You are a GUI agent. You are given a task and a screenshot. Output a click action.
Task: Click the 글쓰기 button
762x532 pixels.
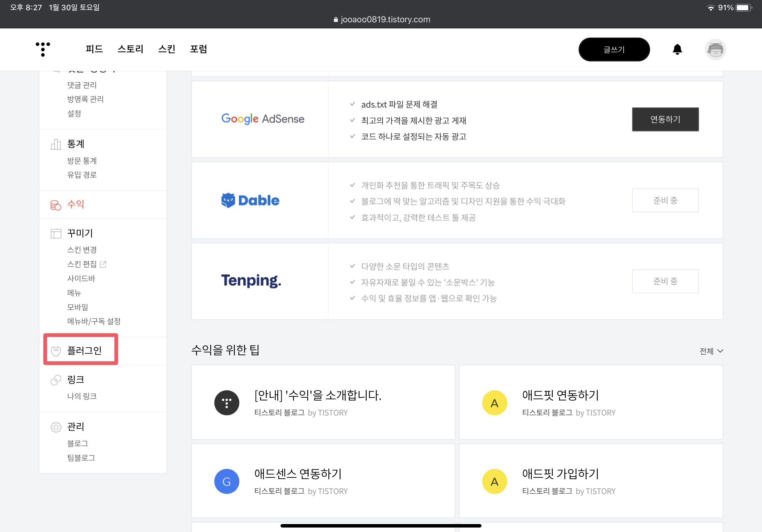point(614,49)
